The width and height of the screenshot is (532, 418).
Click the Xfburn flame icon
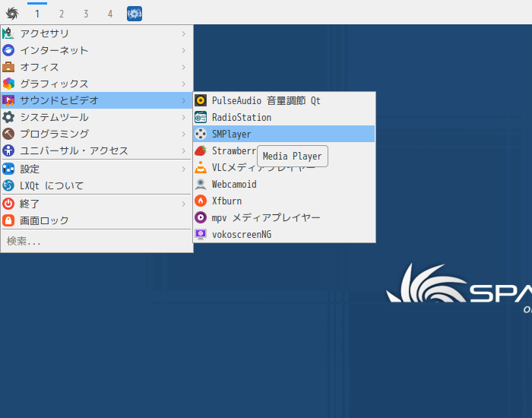tap(201, 201)
